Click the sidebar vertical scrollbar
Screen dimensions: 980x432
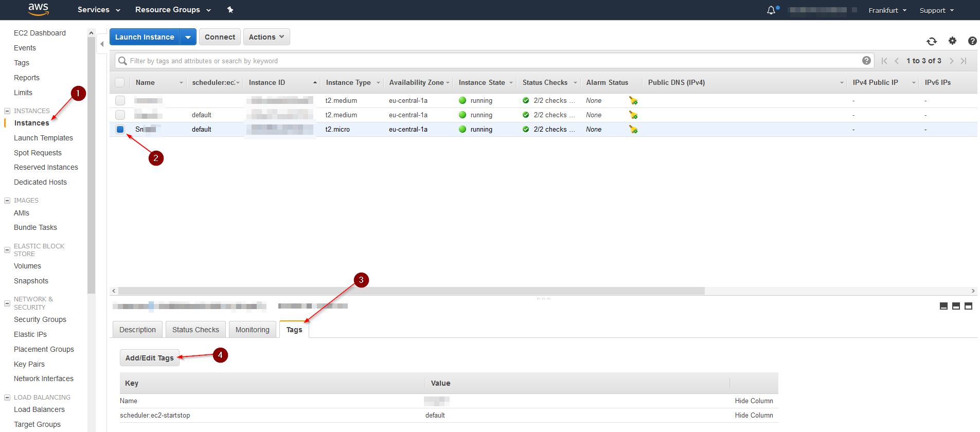coord(92,165)
